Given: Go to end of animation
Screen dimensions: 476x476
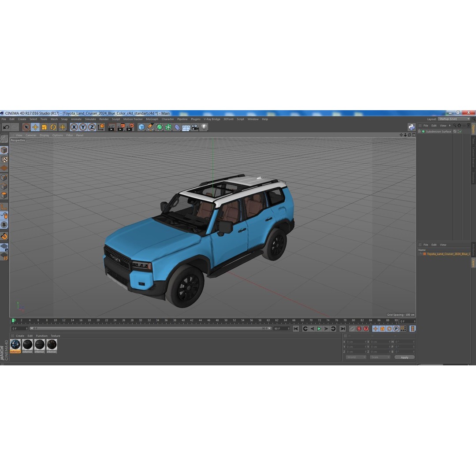Looking at the screenshot, I should click(x=343, y=329).
